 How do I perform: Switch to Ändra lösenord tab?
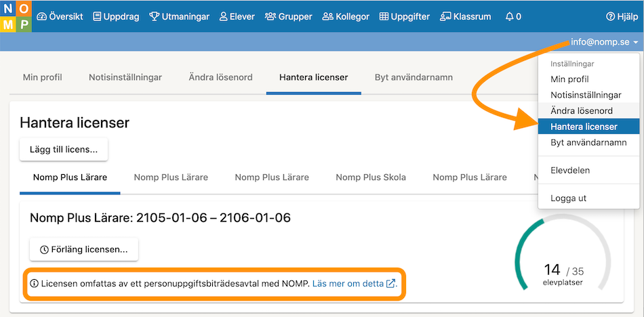coord(220,77)
